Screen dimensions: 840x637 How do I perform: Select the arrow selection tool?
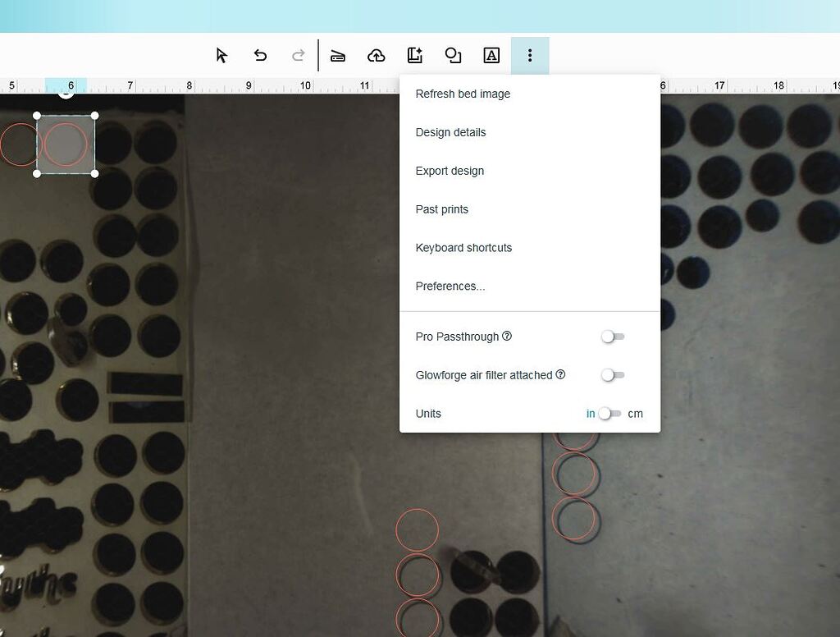coord(221,55)
